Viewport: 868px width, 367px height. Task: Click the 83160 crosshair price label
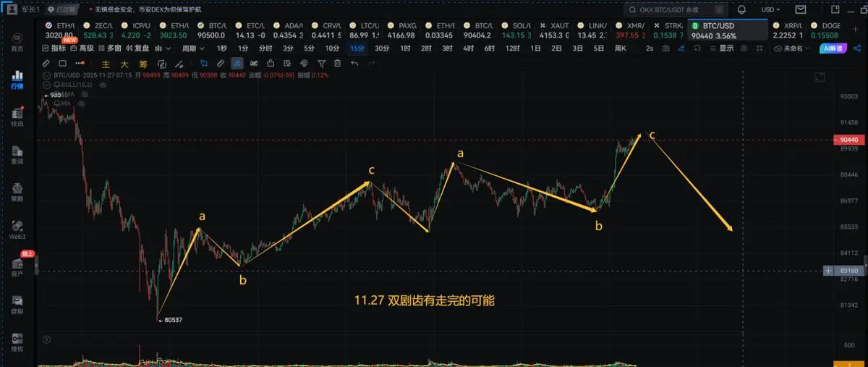[x=848, y=270]
